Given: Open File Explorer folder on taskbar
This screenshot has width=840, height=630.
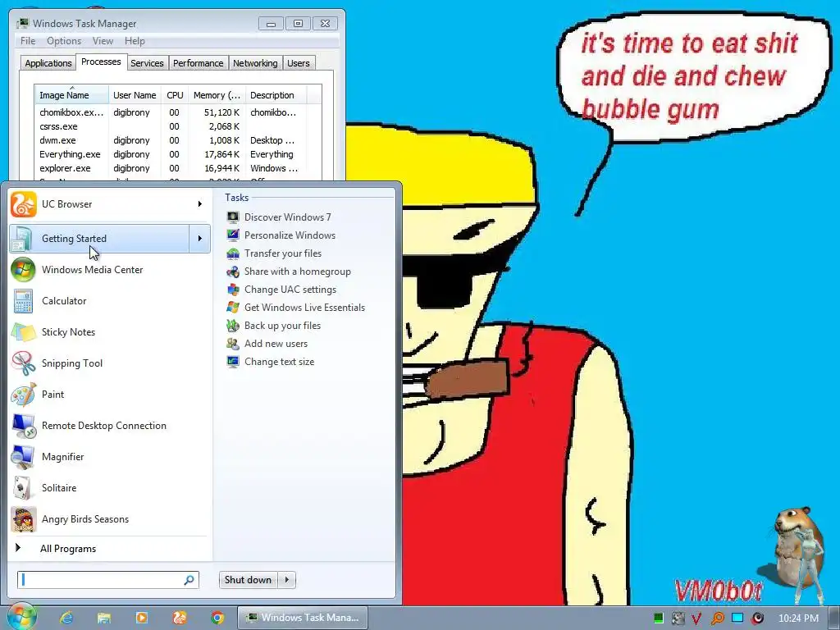Looking at the screenshot, I should pyautogui.click(x=104, y=618).
